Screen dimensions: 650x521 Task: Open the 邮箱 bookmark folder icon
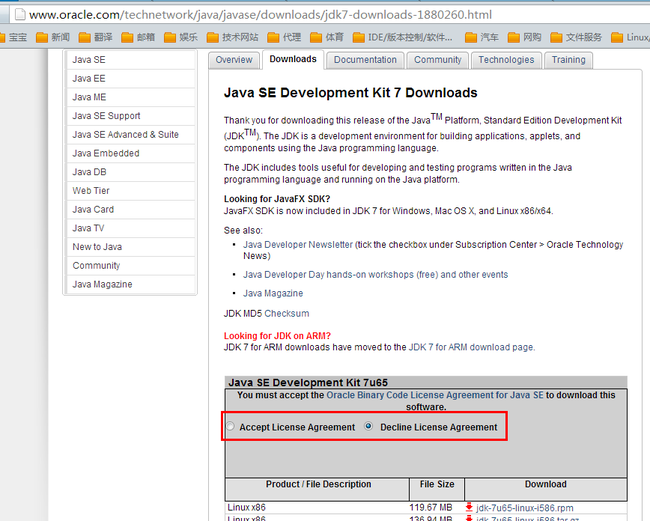tap(127, 38)
